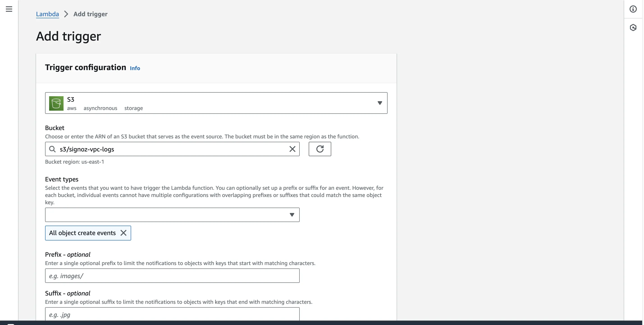Click the 'Event types' label

tap(62, 179)
